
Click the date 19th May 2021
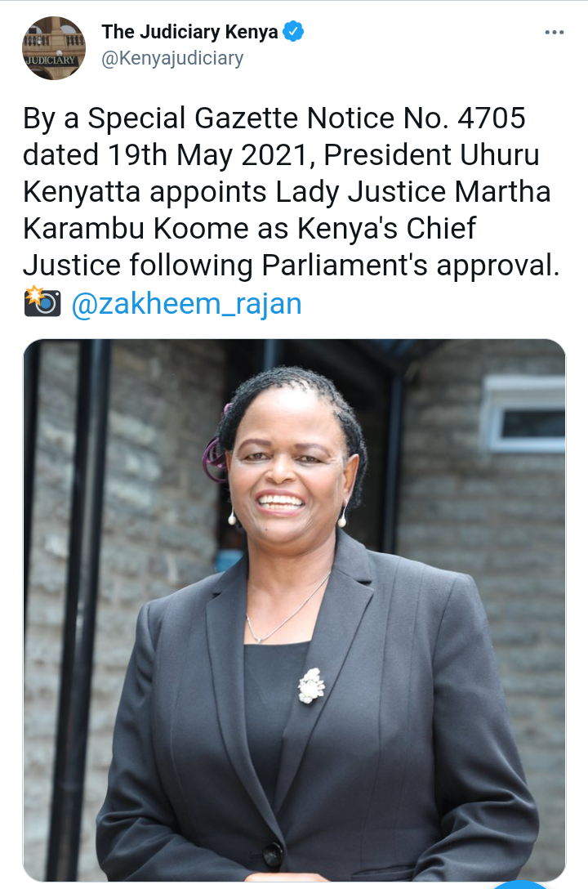point(209,155)
